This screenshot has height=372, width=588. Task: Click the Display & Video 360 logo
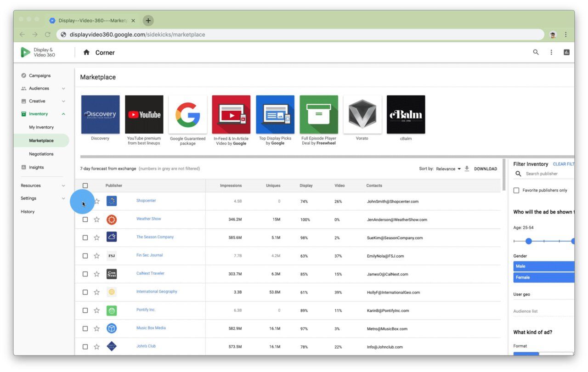[x=38, y=52]
